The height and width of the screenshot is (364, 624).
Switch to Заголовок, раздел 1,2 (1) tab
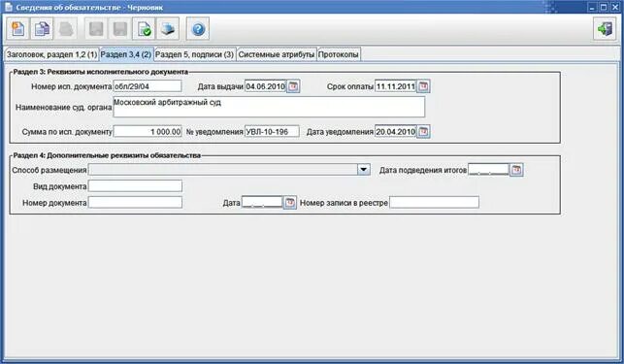coord(51,54)
